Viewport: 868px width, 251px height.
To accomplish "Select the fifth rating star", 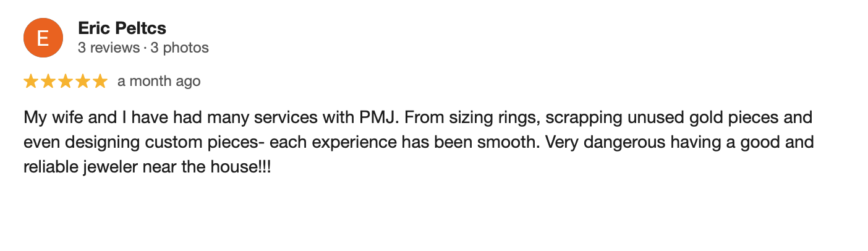I will [100, 81].
